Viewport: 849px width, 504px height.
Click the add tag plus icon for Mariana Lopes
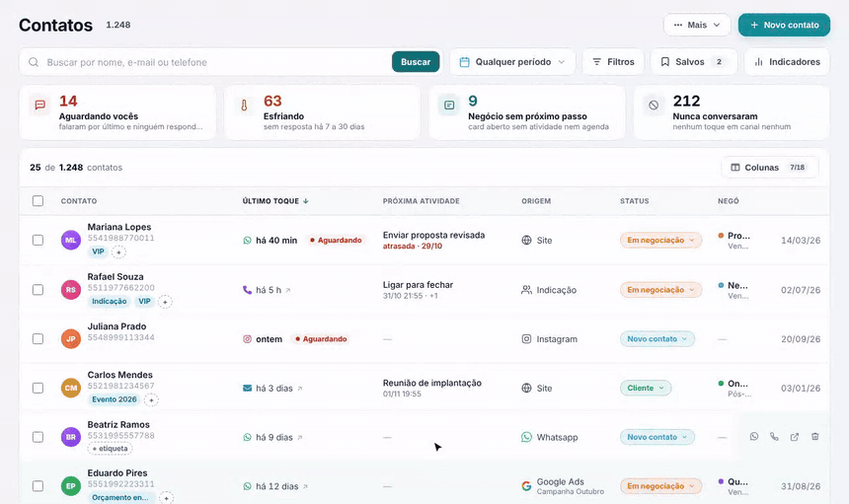click(x=118, y=252)
